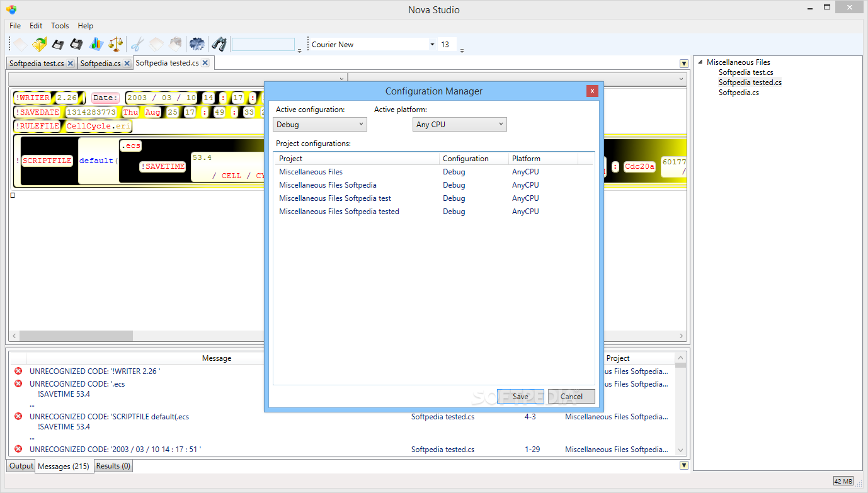Screen dimensions: 868x493
Task: Click the balance scales toolbar icon
Action: tap(115, 44)
